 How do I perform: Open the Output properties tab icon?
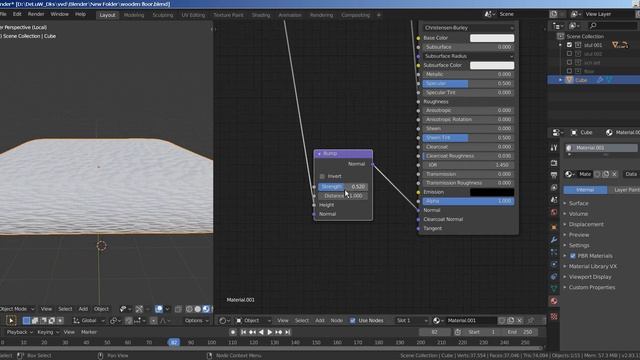tap(554, 175)
